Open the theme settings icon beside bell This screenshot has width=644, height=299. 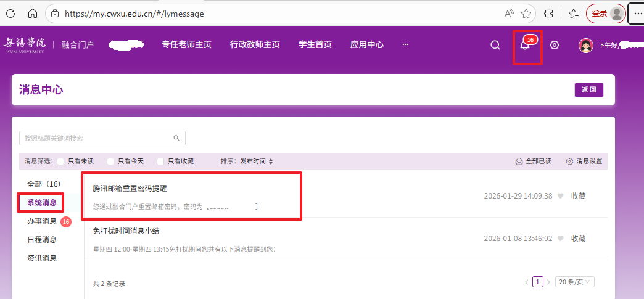click(554, 45)
